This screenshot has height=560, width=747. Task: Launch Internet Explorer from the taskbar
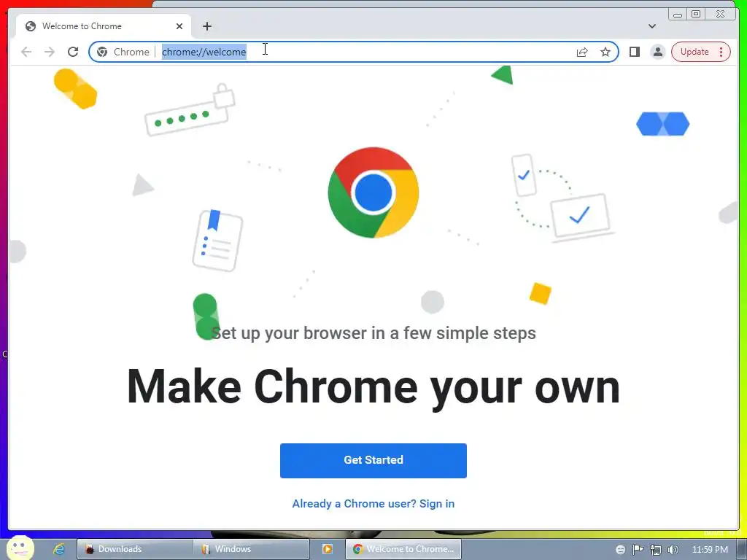pos(59,548)
